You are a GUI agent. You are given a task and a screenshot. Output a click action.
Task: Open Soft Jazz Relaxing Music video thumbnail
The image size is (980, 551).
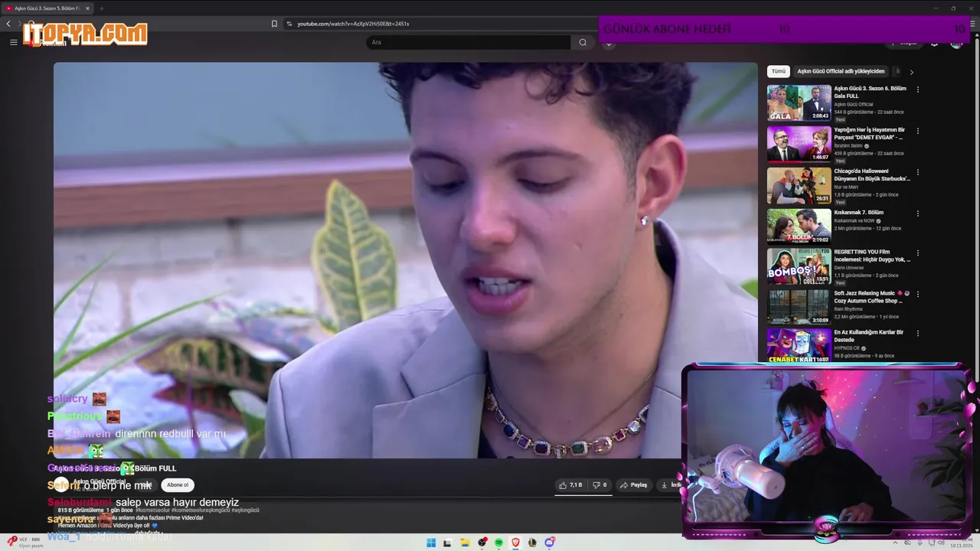tap(799, 306)
